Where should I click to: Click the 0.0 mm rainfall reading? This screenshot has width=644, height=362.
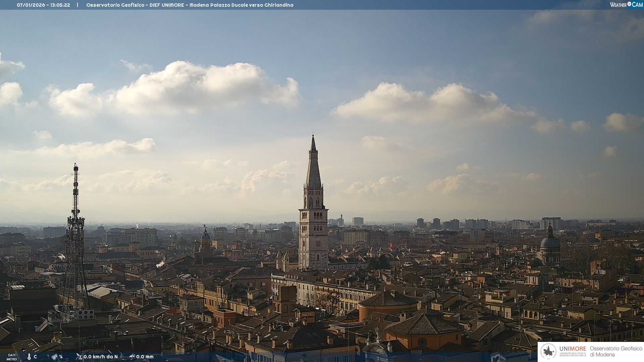coord(145,357)
